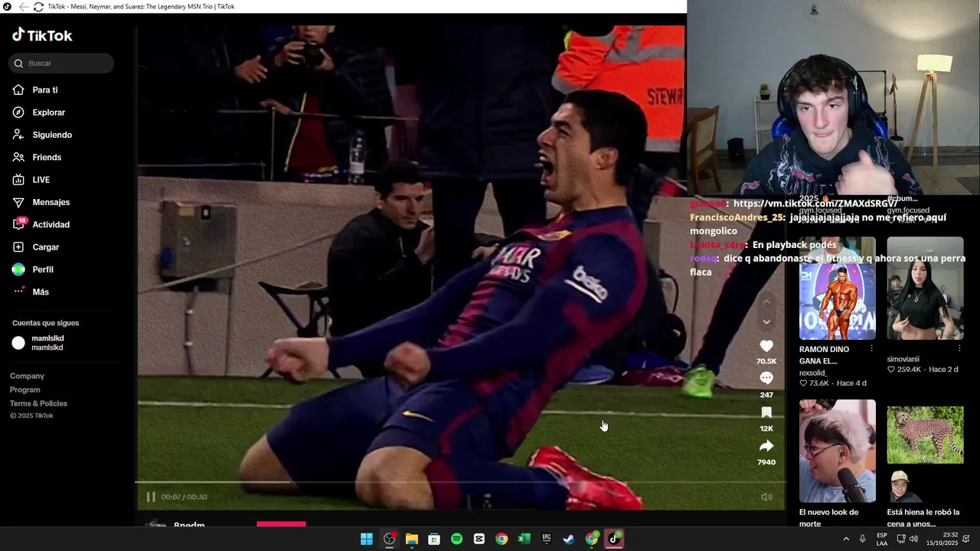Open the RAMON DINO bodybuilder video thumbnail
The width and height of the screenshot is (980, 551).
click(838, 289)
